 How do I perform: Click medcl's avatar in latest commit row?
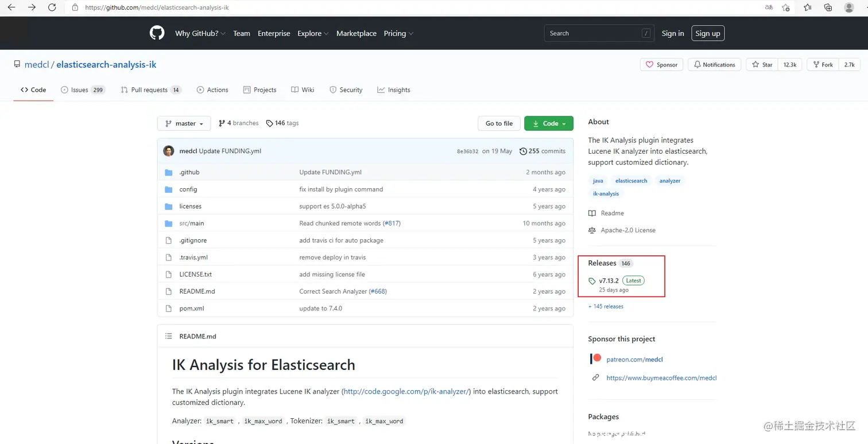pyautogui.click(x=168, y=151)
